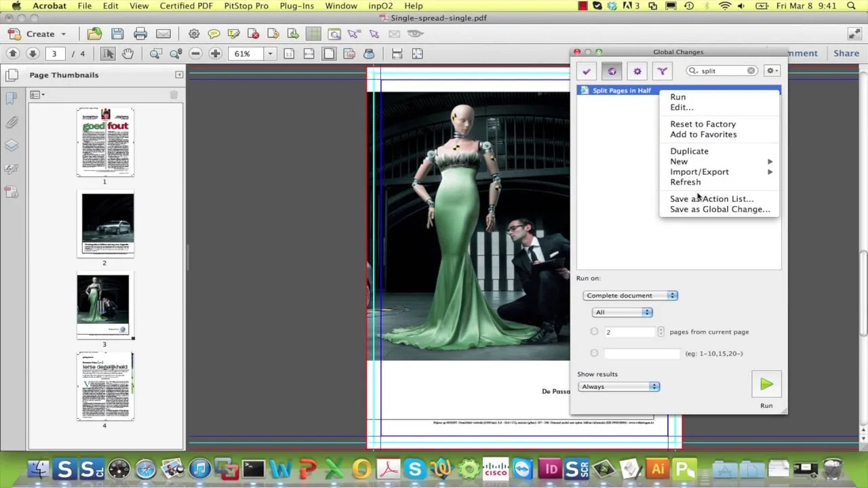Select the Hand pan tool
The image size is (868, 488).
pyautogui.click(x=127, y=54)
